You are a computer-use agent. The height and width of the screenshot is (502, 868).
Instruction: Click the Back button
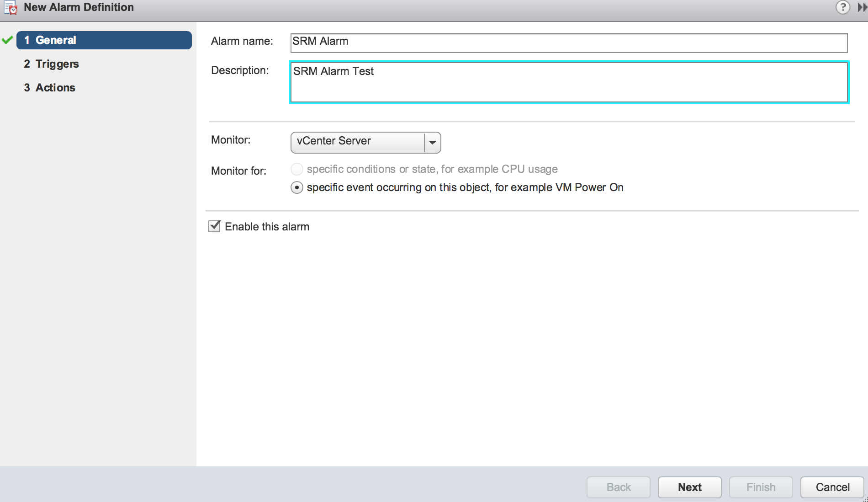coord(618,487)
